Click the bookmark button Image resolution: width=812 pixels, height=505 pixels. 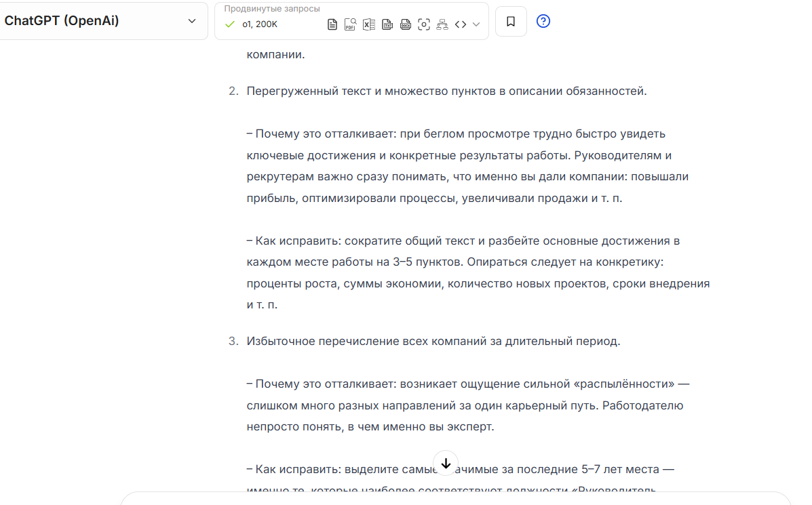pyautogui.click(x=511, y=21)
